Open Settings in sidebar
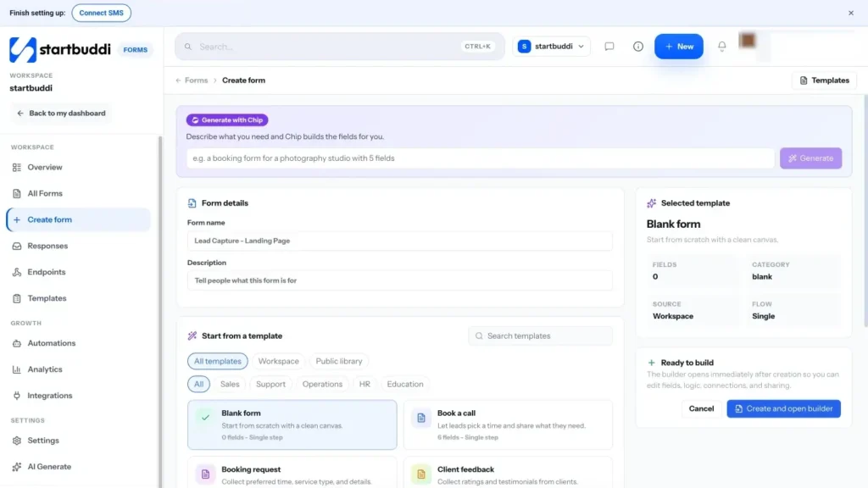The width and height of the screenshot is (868, 488). tap(78, 441)
